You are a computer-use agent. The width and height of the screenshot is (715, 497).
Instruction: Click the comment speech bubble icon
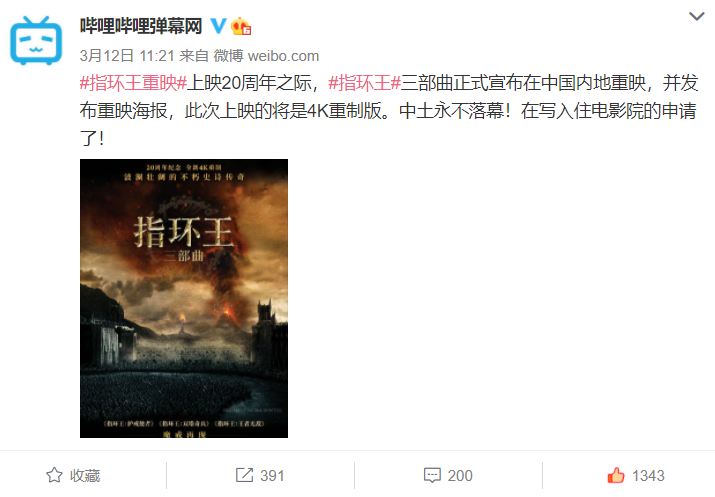coord(432,475)
